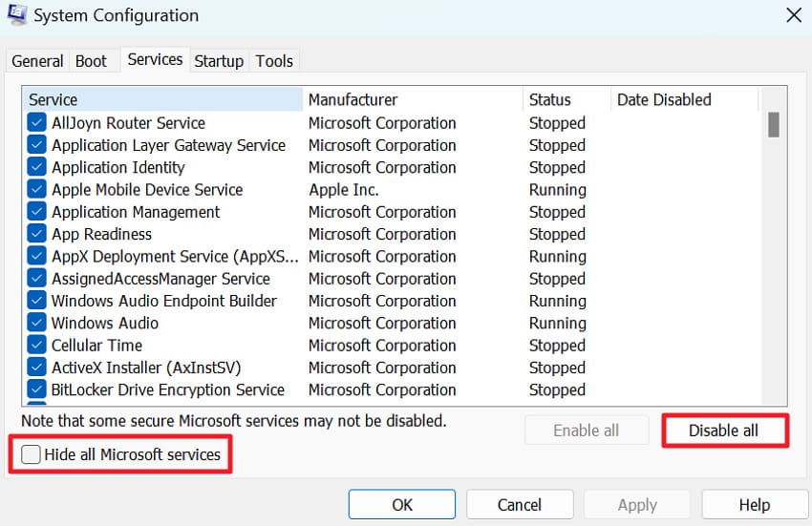Select the Apple Mobile Device Service name
This screenshot has height=526, width=812.
[x=147, y=189]
